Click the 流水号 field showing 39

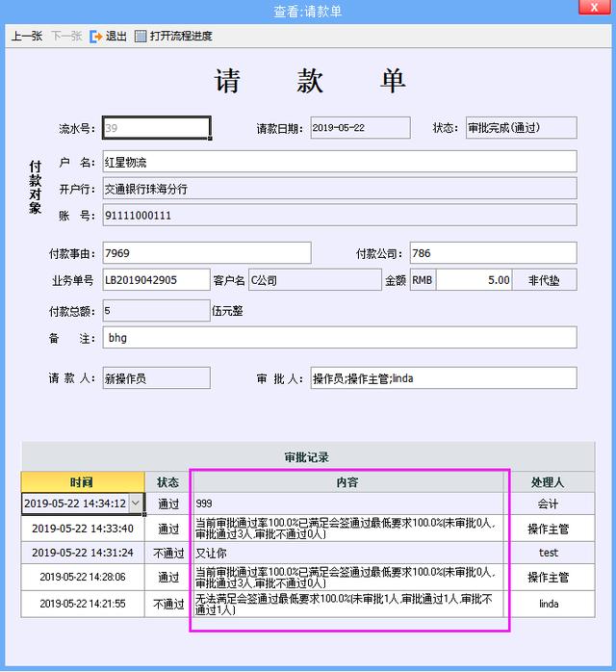pyautogui.click(x=156, y=128)
